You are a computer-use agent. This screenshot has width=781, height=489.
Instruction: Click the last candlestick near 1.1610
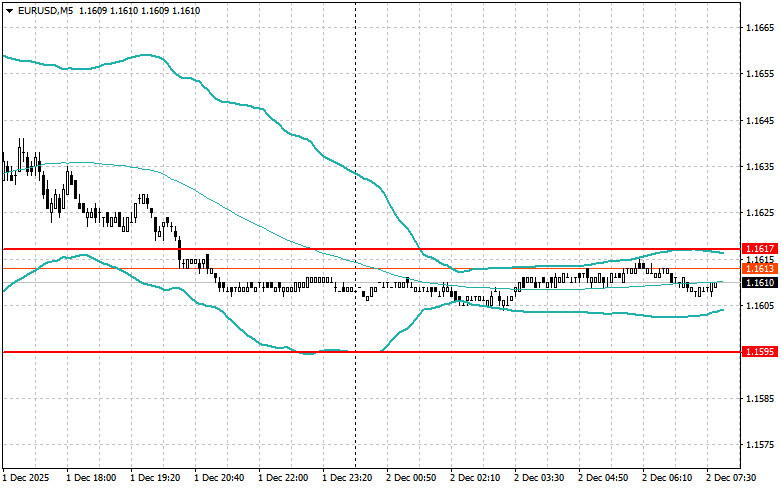coord(716,286)
